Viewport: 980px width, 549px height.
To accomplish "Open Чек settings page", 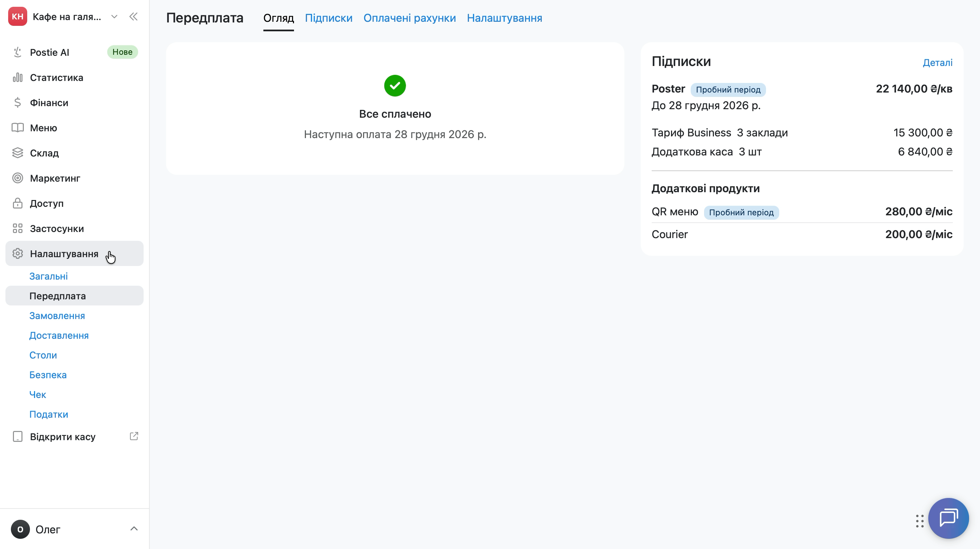I will pos(38,395).
